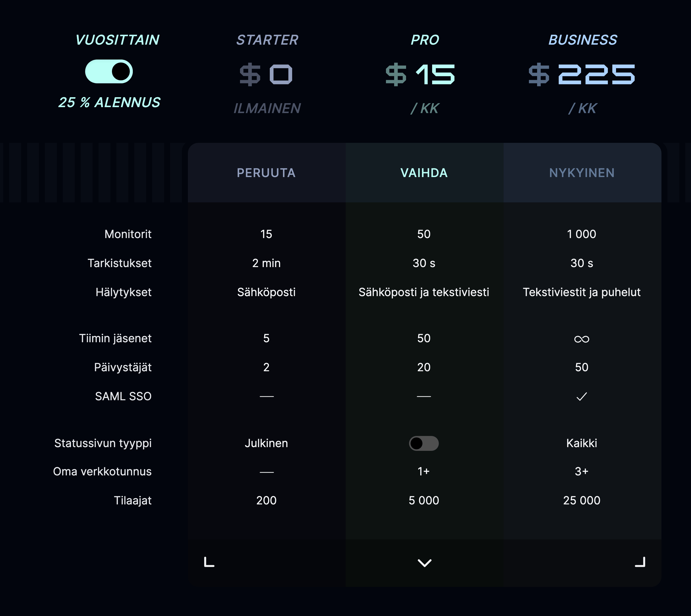Expand the table with the chevron-down arrow
The image size is (691, 616).
(424, 562)
